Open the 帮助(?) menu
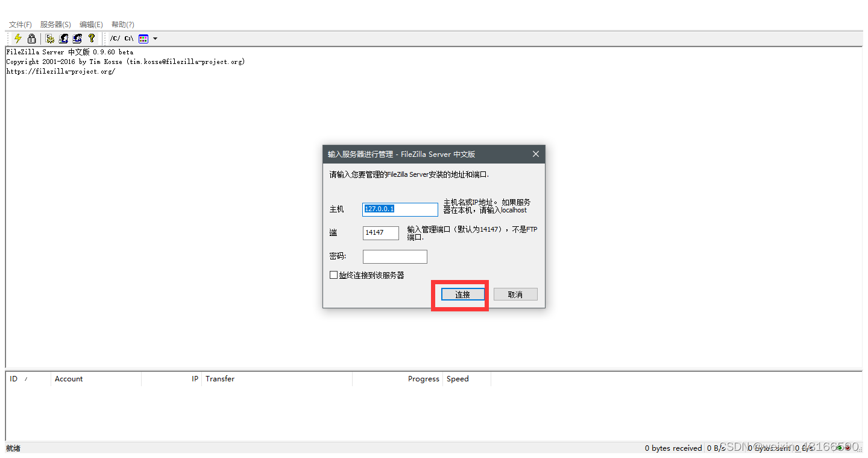 pos(123,25)
